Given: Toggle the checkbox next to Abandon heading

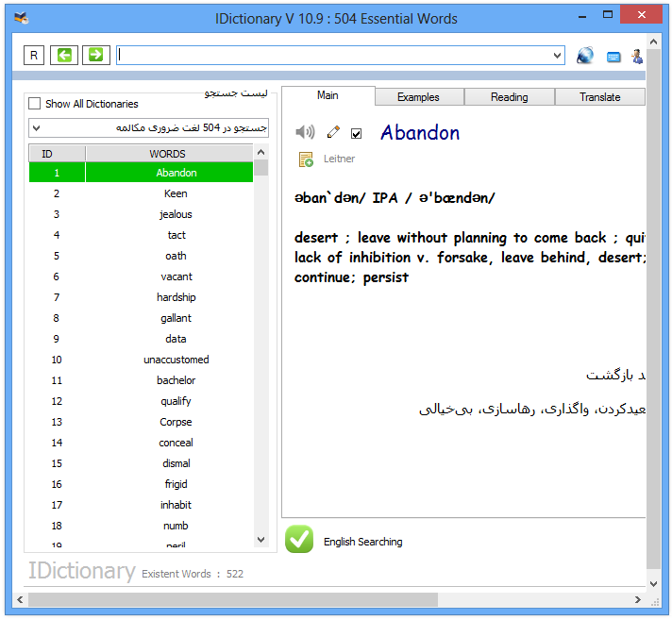Looking at the screenshot, I should pyautogui.click(x=356, y=133).
